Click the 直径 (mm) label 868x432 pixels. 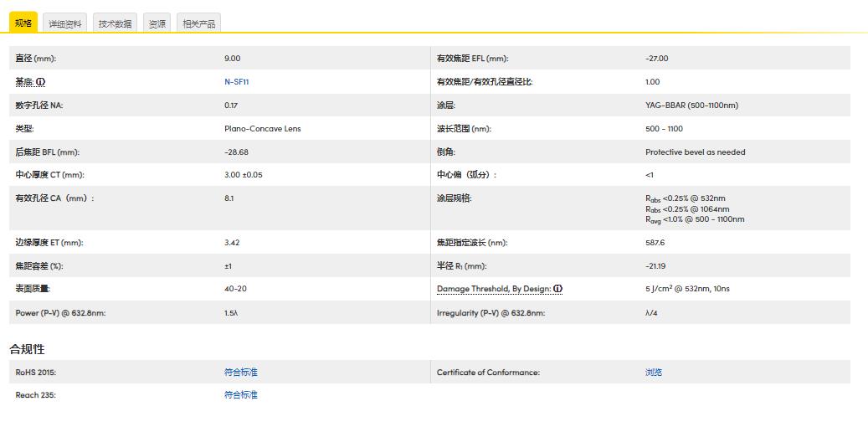click(36, 58)
